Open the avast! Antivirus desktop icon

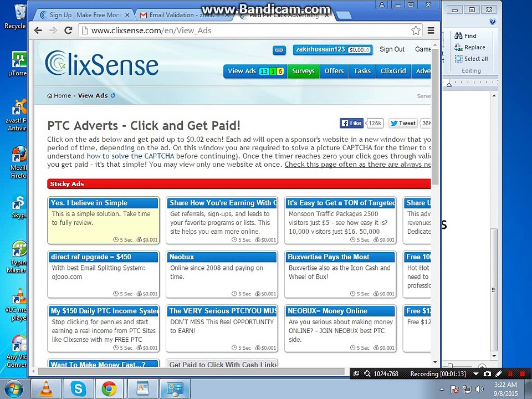coord(17,115)
